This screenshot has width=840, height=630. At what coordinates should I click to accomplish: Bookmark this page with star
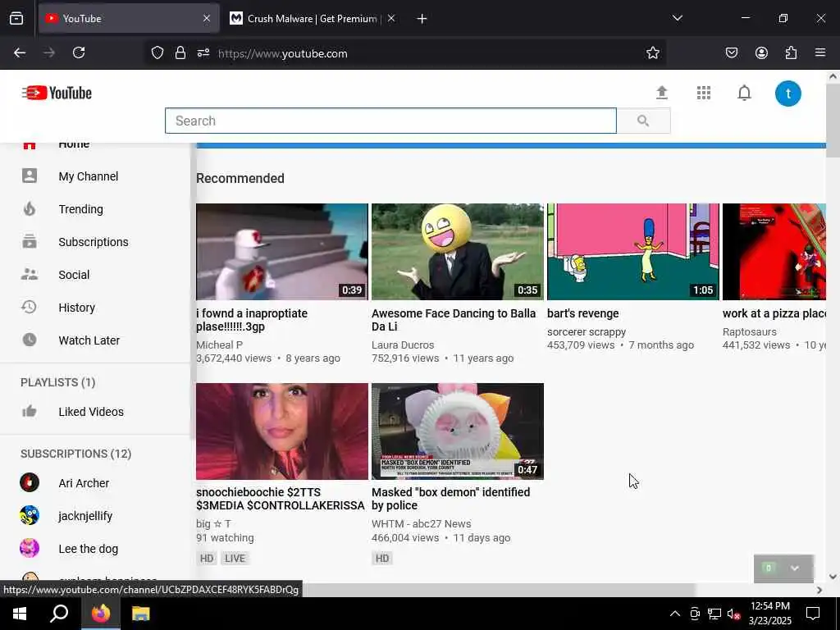click(652, 52)
